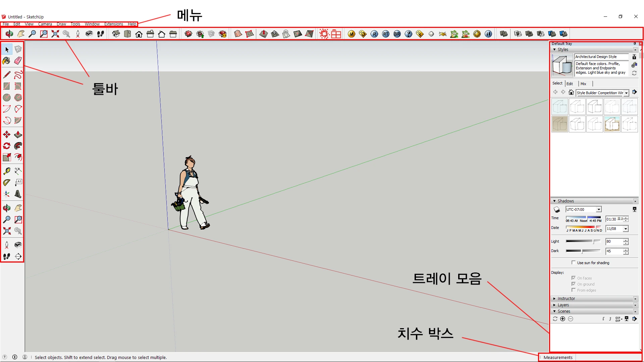644x362 pixels.
Task: Open the File menu
Action: [6, 24]
